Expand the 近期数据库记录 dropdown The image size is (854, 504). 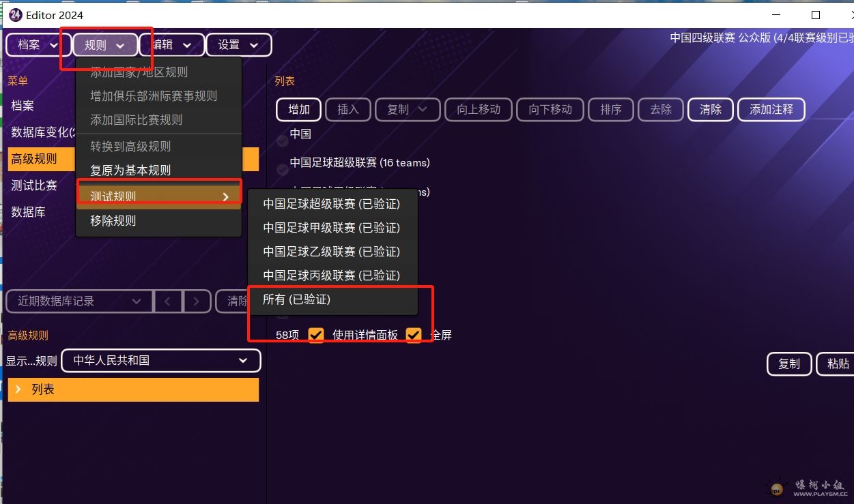point(79,301)
